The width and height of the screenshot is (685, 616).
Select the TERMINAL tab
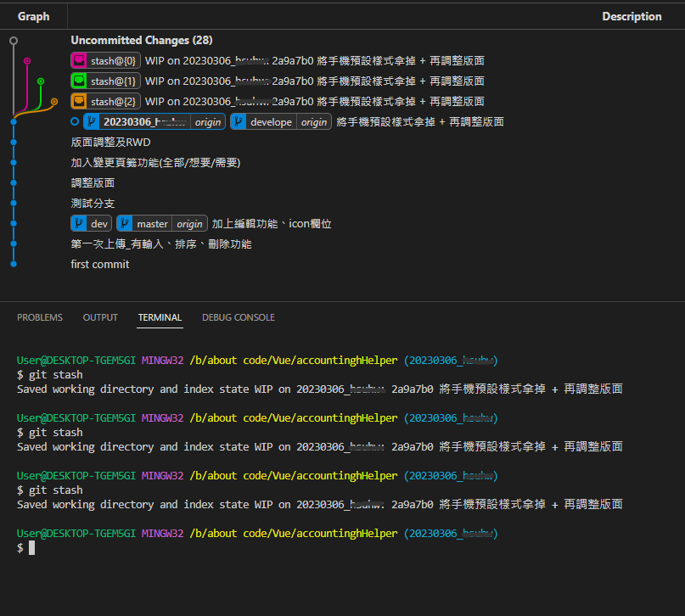click(x=160, y=317)
